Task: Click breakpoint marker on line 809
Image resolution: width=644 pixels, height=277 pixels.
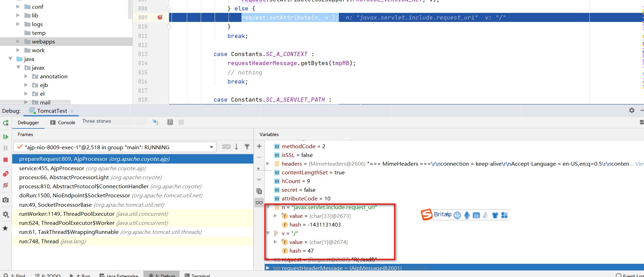Action: click(x=160, y=17)
